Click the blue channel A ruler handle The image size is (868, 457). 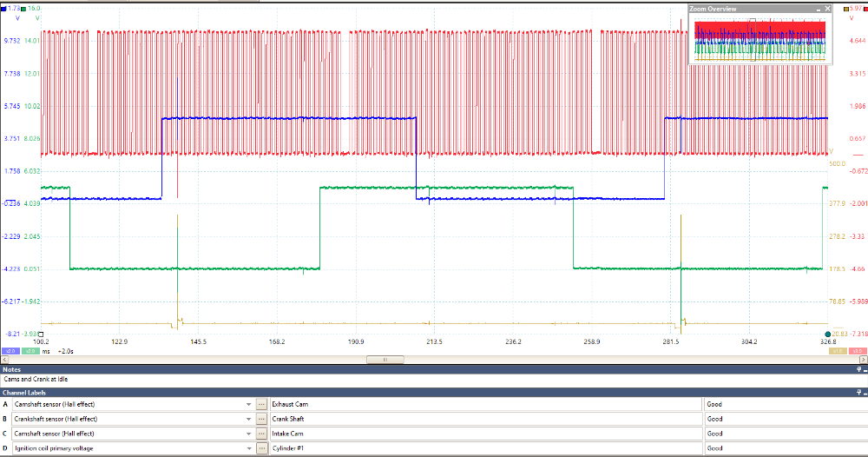click(x=4, y=8)
